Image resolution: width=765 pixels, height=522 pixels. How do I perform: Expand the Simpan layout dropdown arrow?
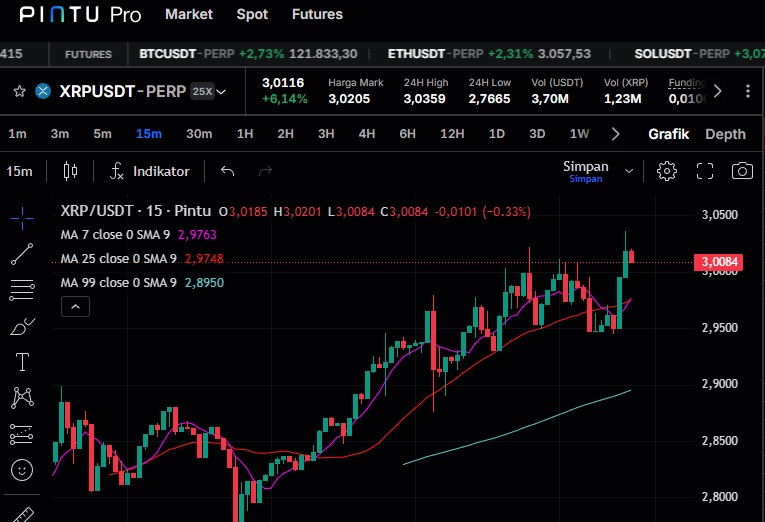coord(629,171)
